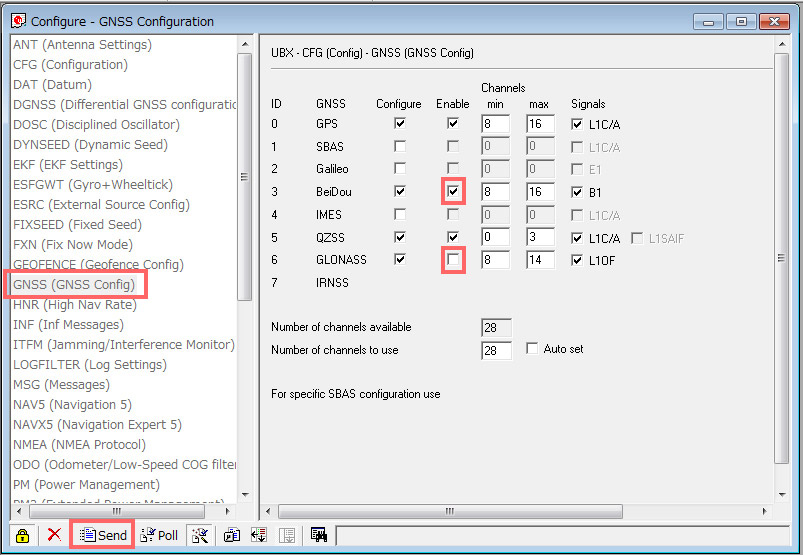
Task: Open PM (Power Management) configuration
Action: pos(86,485)
